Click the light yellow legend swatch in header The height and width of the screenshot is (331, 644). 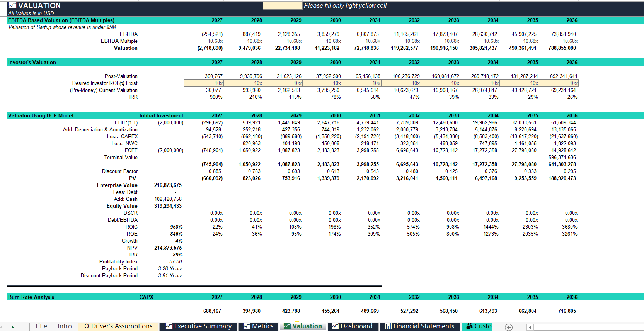(x=283, y=5)
